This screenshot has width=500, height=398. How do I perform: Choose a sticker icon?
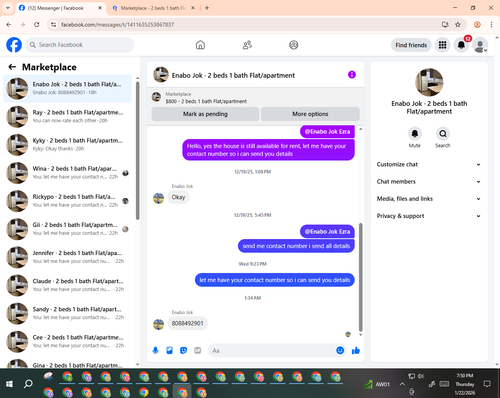183,350
